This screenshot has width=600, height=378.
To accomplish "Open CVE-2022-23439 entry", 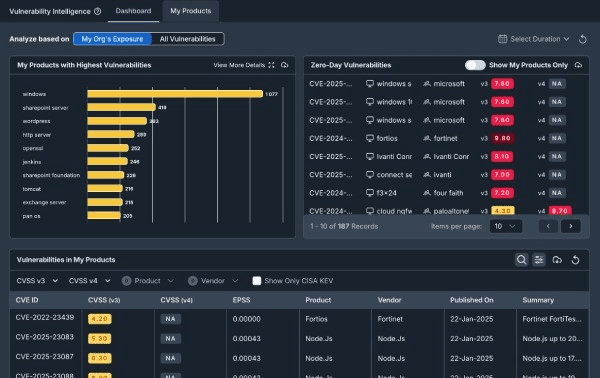I will (45, 317).
